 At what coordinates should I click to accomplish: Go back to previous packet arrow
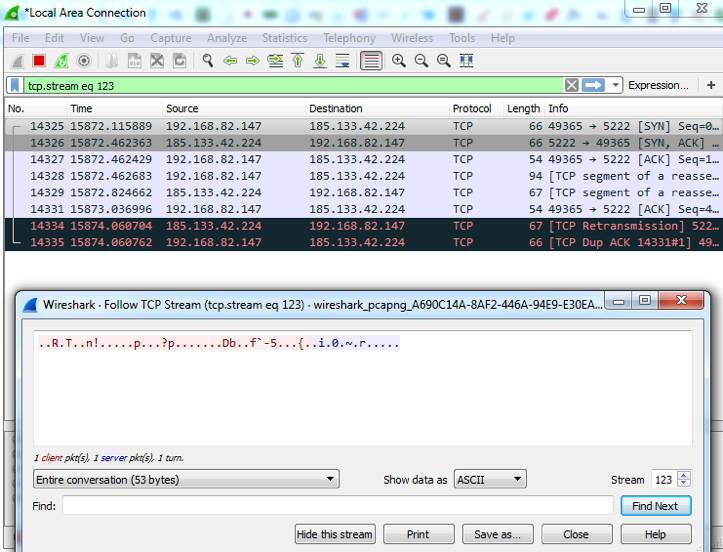pyautogui.click(x=230, y=60)
